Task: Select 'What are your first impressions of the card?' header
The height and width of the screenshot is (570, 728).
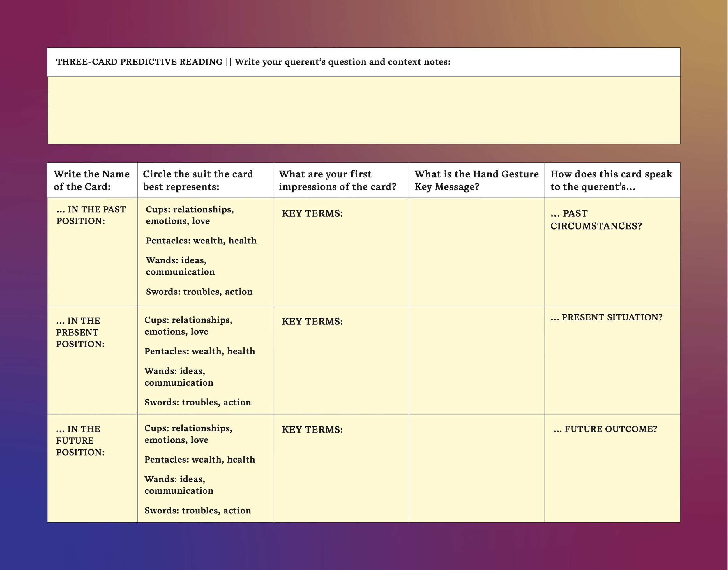Action: point(338,180)
